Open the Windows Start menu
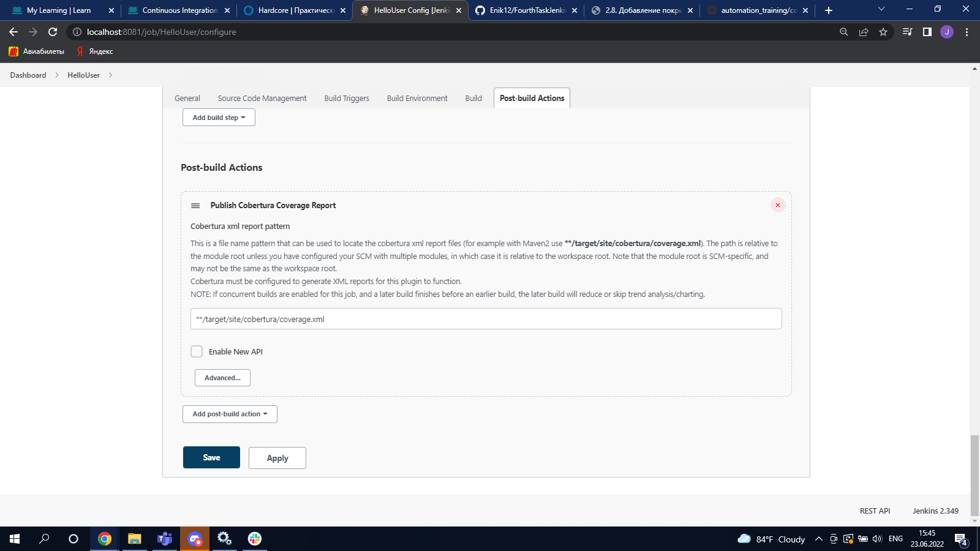The height and width of the screenshot is (551, 980). click(x=15, y=539)
